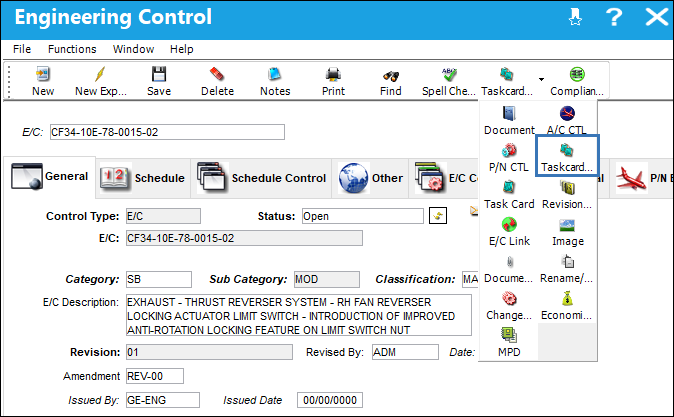Screen dimensions: 674x417
Task: Click the Sub Category field showing MOD
Action: [x=327, y=279]
